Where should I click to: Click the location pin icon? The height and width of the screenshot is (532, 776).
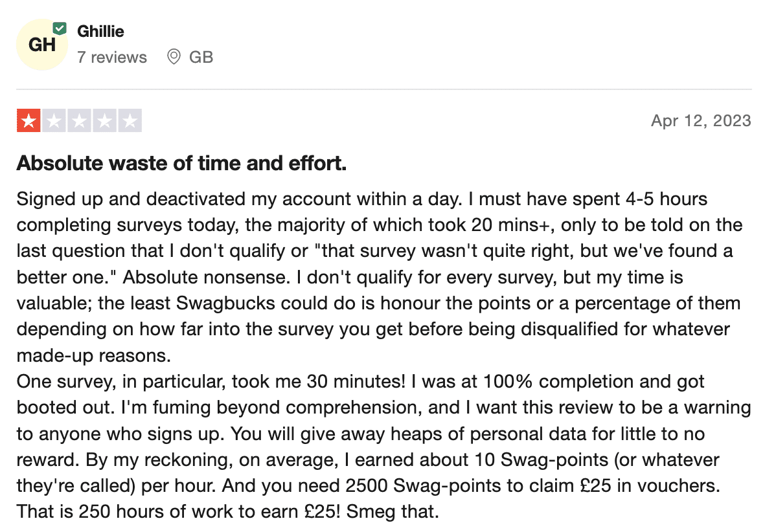click(x=174, y=57)
